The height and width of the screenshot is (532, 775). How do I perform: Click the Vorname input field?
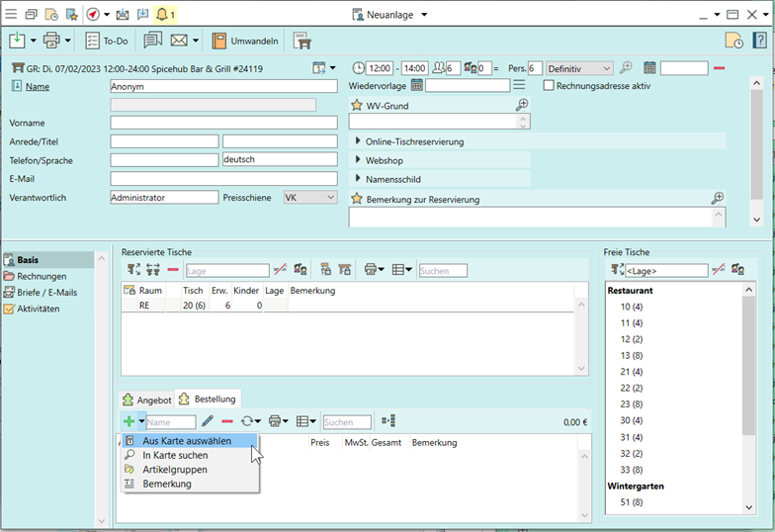210,123
